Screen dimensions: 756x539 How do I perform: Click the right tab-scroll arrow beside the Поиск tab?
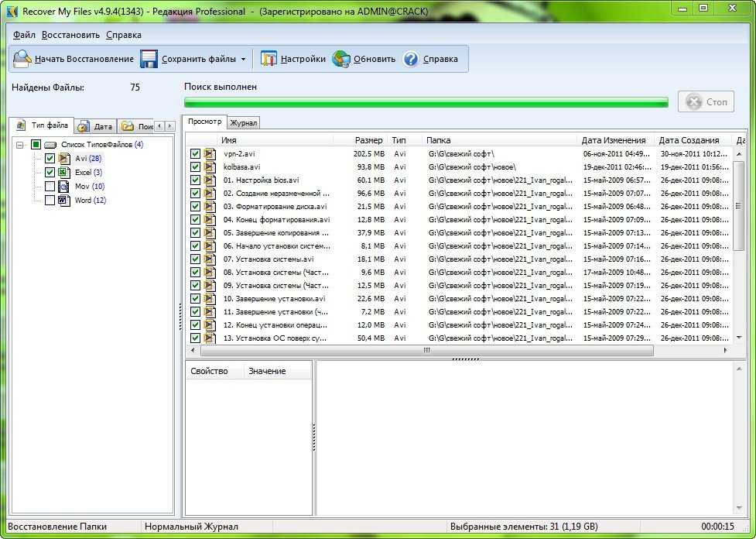[169, 126]
